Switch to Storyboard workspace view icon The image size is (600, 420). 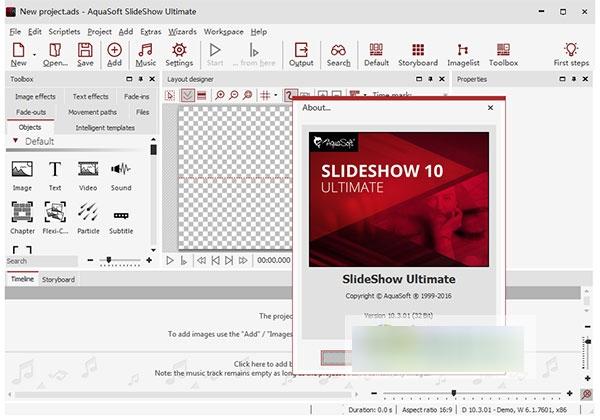(418, 50)
